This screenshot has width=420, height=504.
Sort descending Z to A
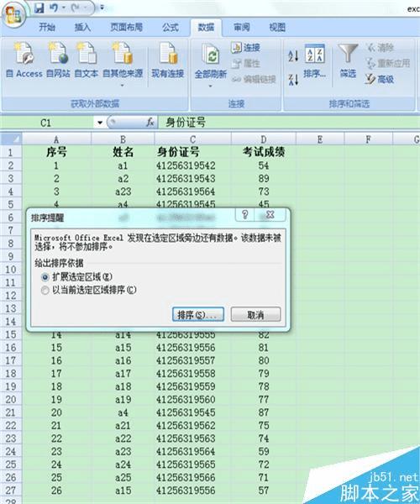tap(293, 80)
